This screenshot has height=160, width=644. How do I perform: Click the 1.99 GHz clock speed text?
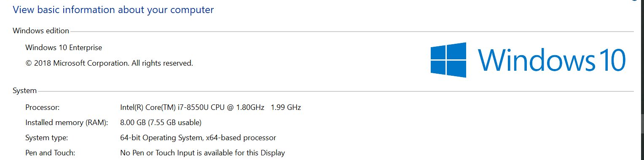coord(286,107)
